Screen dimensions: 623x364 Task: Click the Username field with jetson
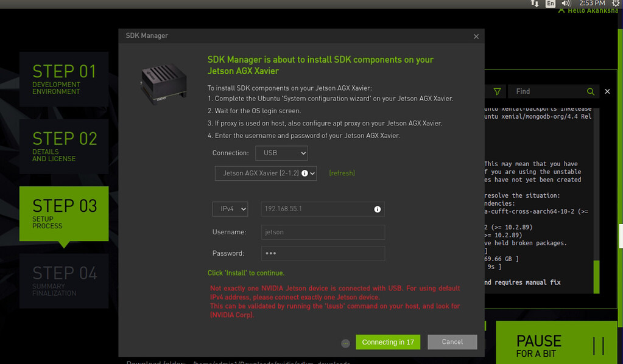323,232
